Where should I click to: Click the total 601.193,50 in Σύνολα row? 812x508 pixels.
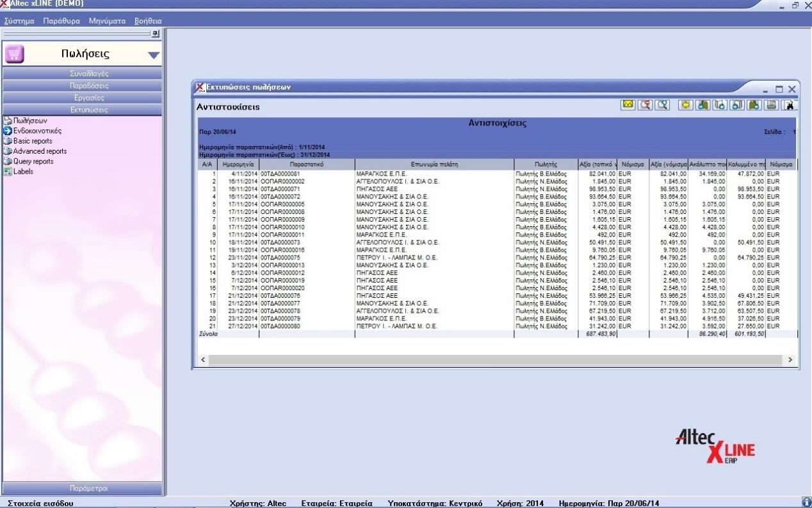point(750,334)
